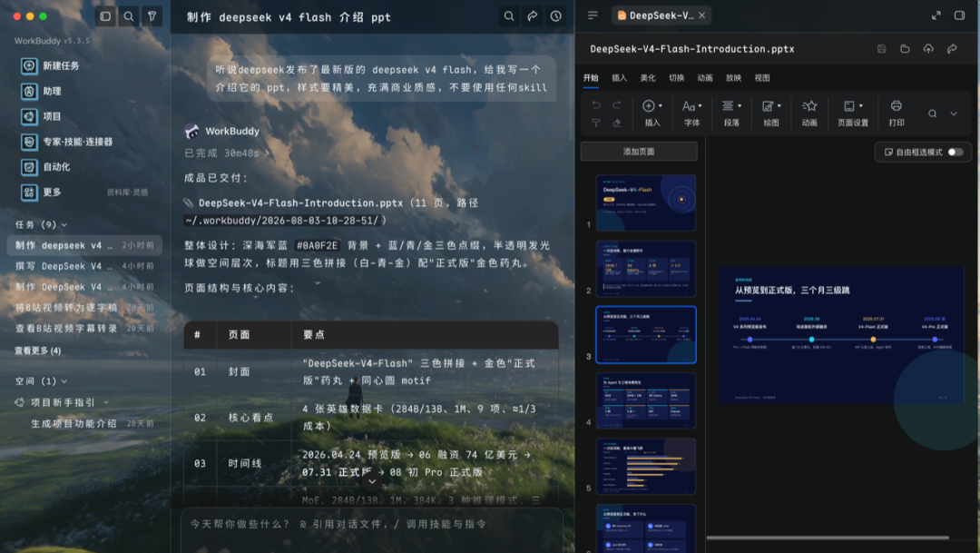
Task: Click the 添加页面 button
Action: (639, 152)
